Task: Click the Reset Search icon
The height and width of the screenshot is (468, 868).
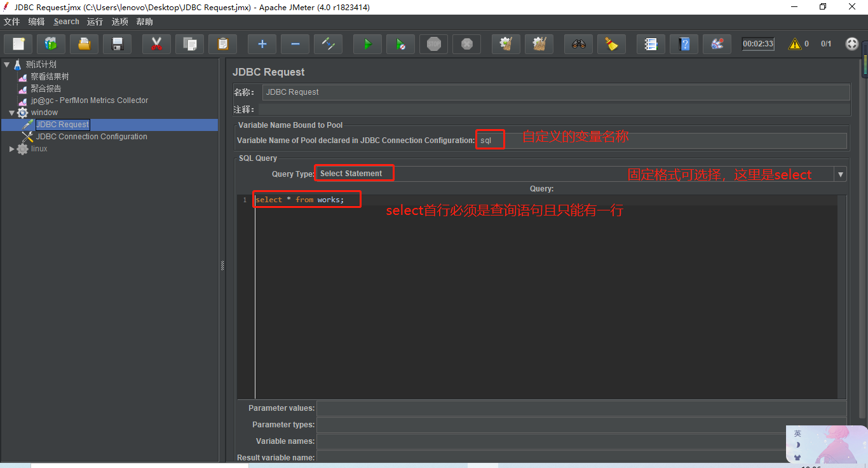Action: [x=611, y=44]
